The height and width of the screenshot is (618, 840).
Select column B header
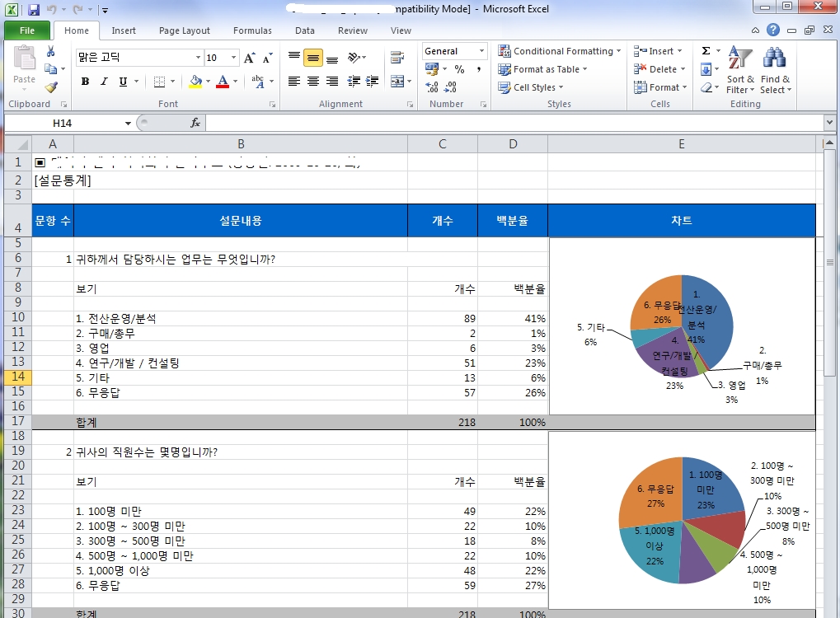[x=241, y=144]
